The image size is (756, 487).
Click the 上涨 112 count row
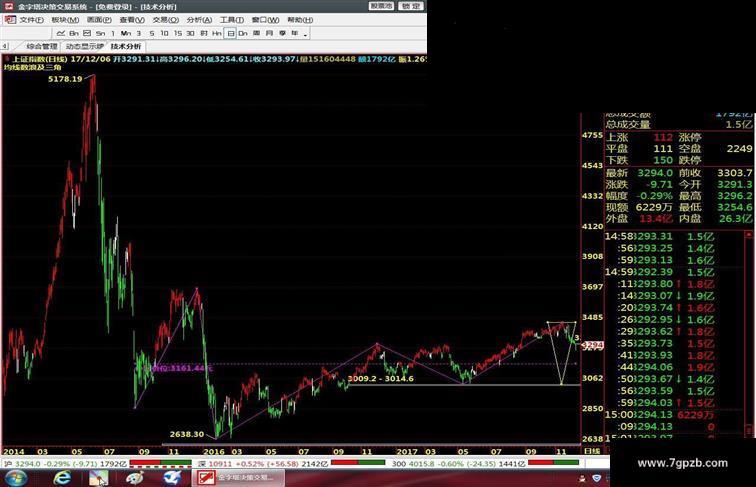point(639,137)
